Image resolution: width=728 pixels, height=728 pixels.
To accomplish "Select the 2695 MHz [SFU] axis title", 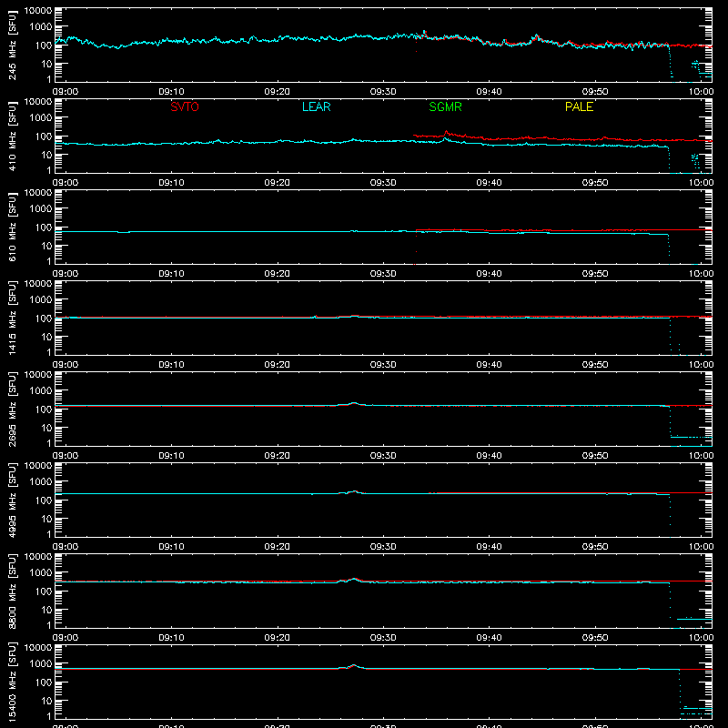I will 12,409.
